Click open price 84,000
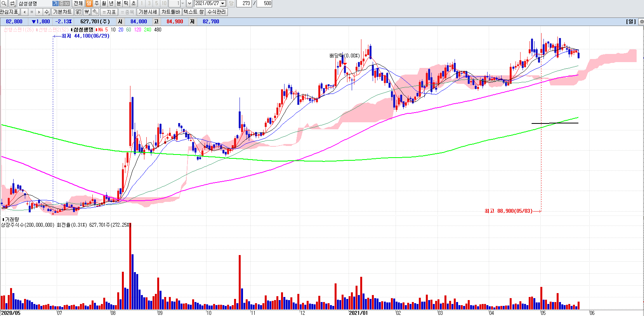 point(139,22)
